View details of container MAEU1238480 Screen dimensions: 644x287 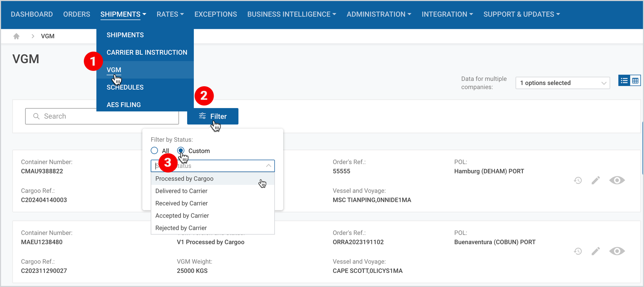[617, 251]
